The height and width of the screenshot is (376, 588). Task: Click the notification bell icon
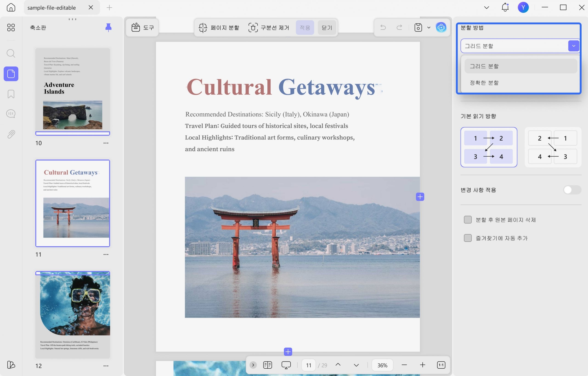click(505, 7)
